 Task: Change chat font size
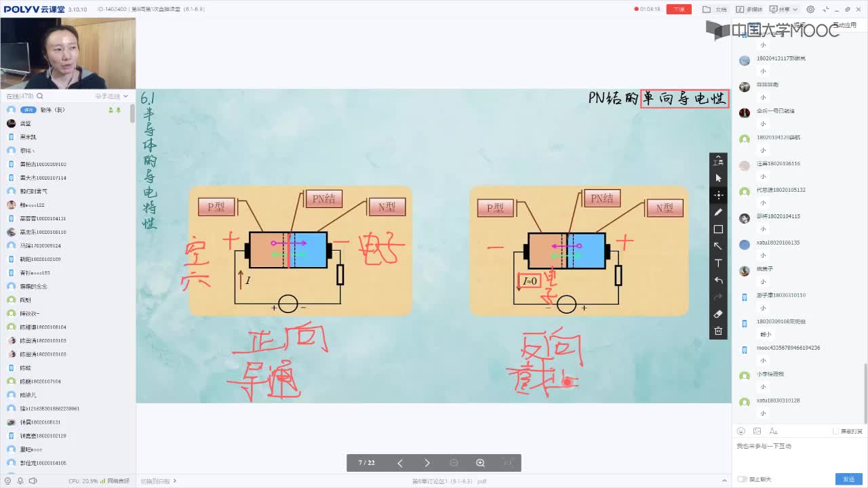tap(773, 431)
